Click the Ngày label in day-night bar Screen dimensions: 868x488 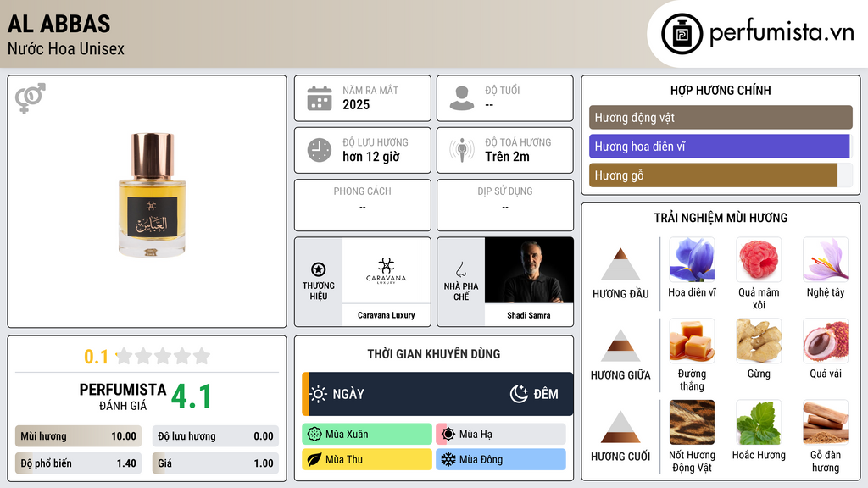click(x=348, y=394)
